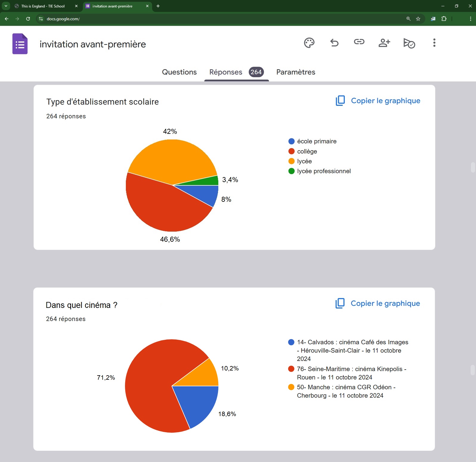The image size is (476, 462).
Task: Copy the form's shareable link icon
Action: 359,42
